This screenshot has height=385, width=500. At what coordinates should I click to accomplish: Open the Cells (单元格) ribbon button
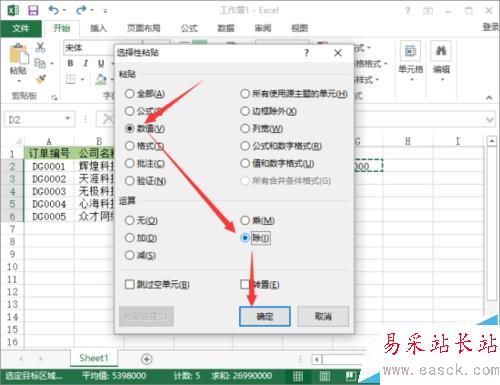point(410,60)
